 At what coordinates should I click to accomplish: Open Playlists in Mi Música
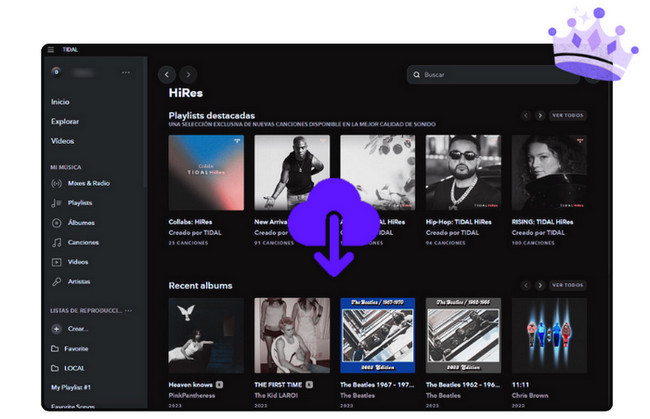click(x=72, y=203)
